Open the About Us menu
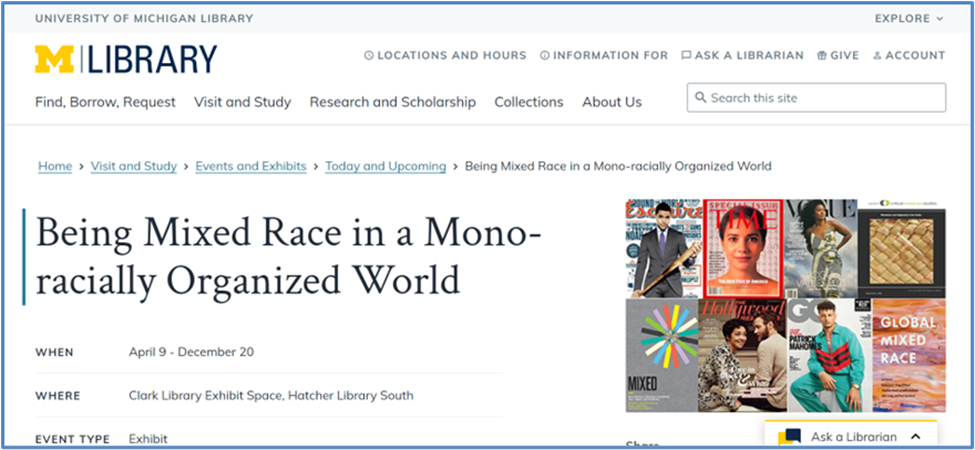The height and width of the screenshot is (450, 975). click(611, 102)
